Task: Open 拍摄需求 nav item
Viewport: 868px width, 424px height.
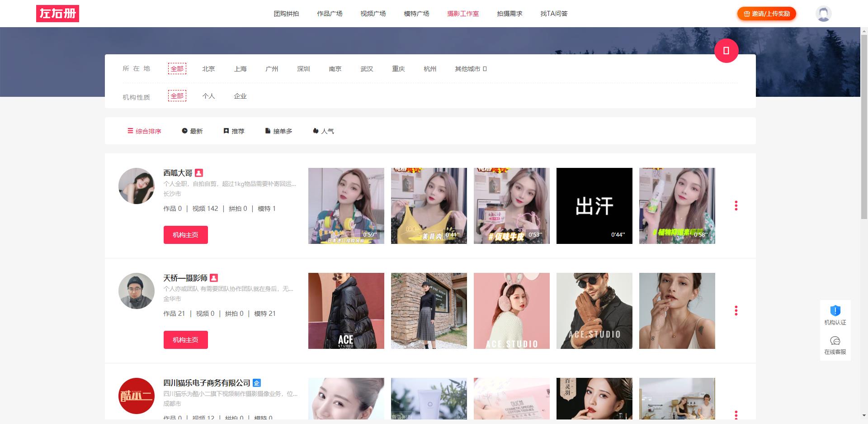Action: [x=509, y=14]
